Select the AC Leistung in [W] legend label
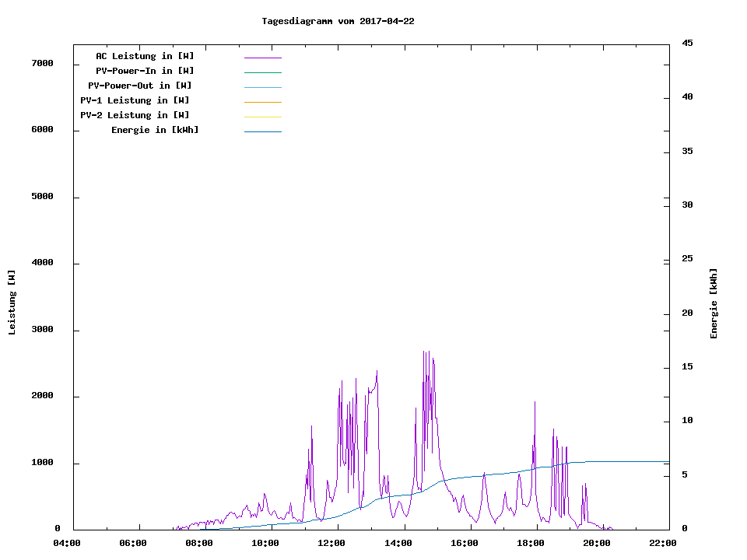 [x=145, y=56]
